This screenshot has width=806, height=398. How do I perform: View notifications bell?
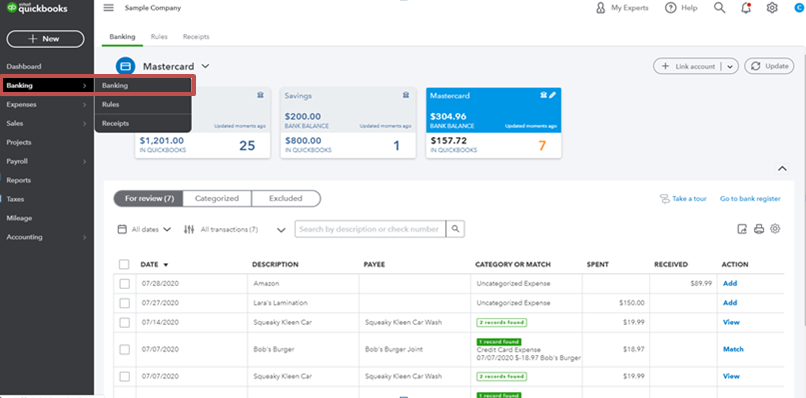(x=746, y=8)
